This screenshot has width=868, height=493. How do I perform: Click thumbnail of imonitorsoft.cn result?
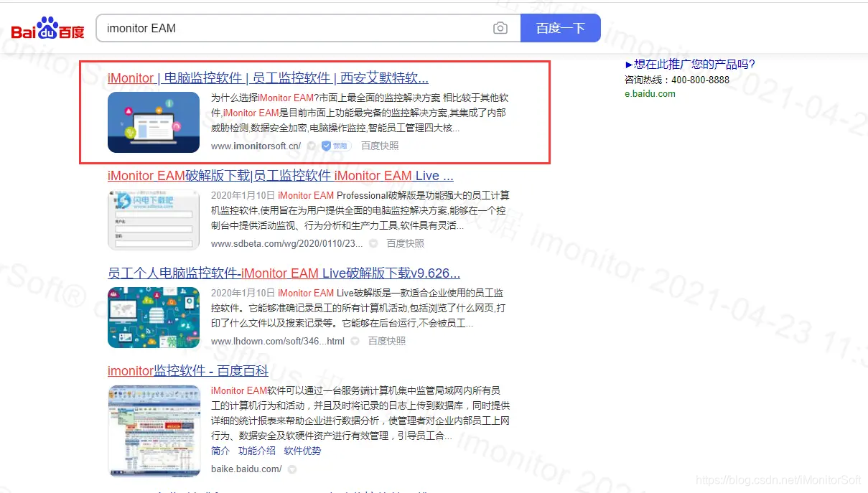click(154, 122)
